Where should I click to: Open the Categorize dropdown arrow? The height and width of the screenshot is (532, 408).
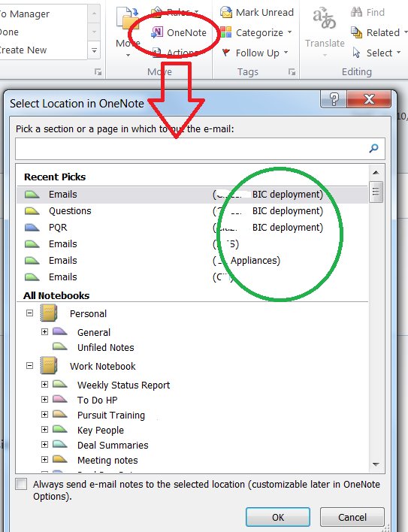[289, 32]
